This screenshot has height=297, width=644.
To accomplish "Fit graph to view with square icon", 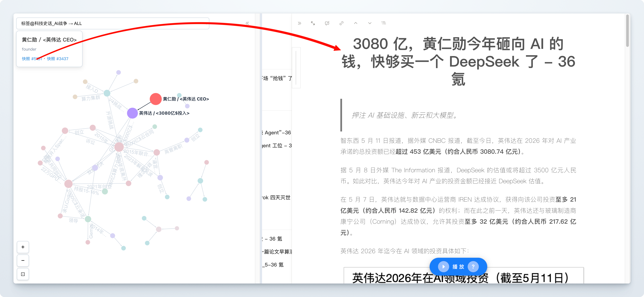I will coord(23,274).
